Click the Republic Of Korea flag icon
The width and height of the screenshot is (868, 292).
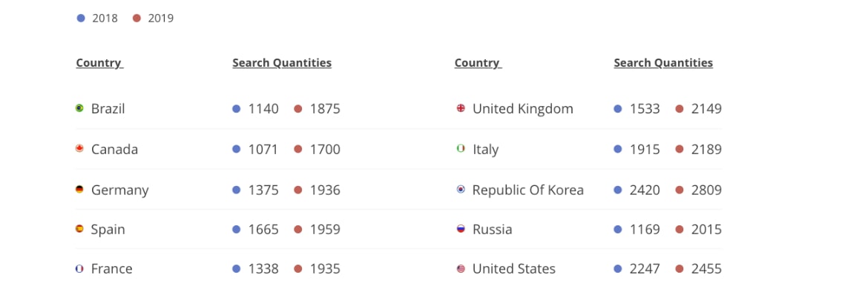461,190
